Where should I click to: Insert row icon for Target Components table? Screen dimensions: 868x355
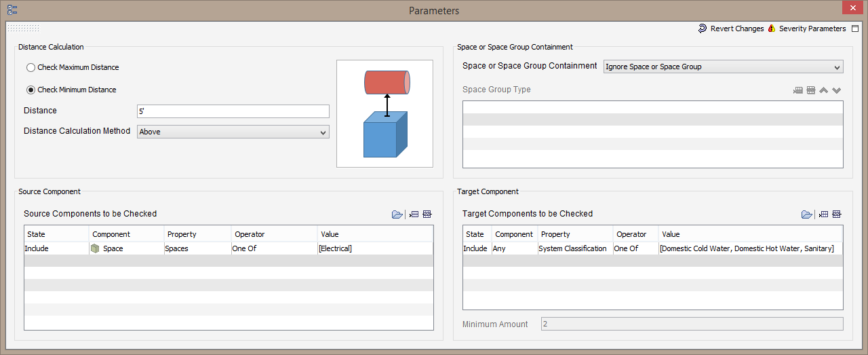point(824,214)
